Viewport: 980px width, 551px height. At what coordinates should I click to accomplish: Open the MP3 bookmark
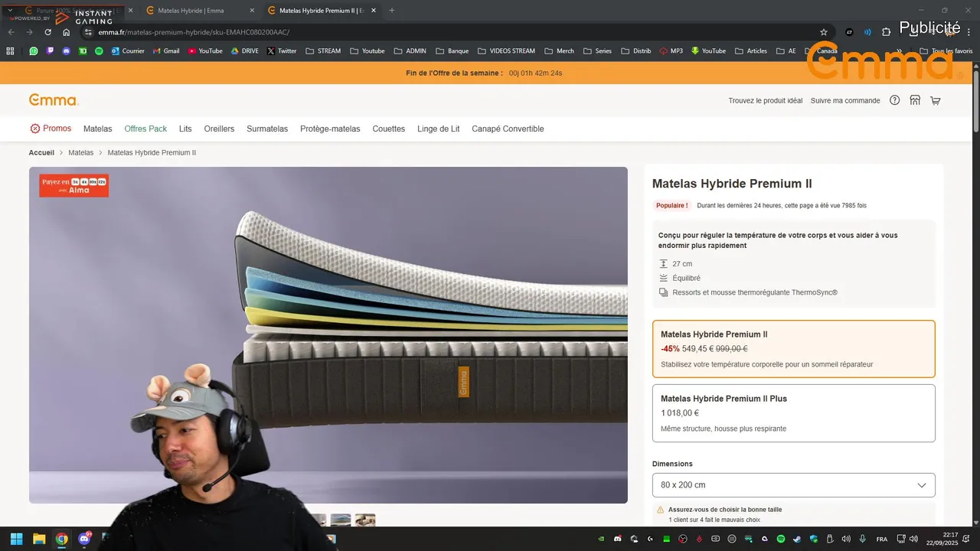pos(671,51)
